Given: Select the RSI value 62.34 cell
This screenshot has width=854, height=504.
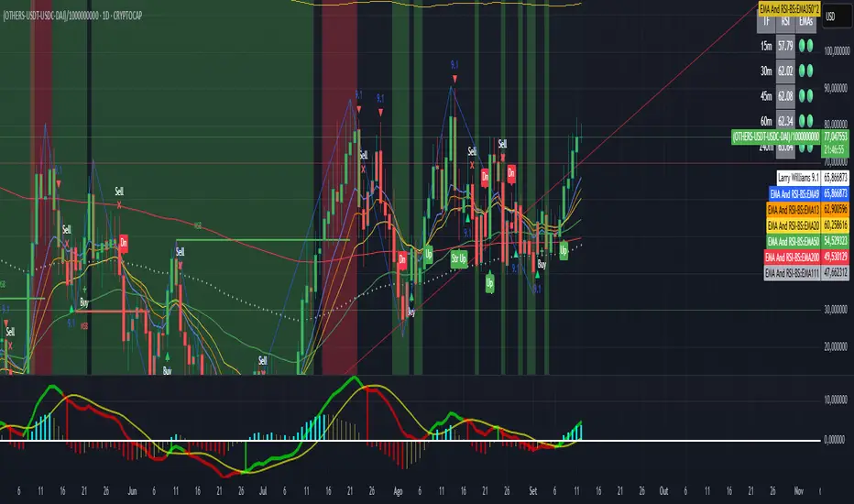Looking at the screenshot, I should click(785, 120).
